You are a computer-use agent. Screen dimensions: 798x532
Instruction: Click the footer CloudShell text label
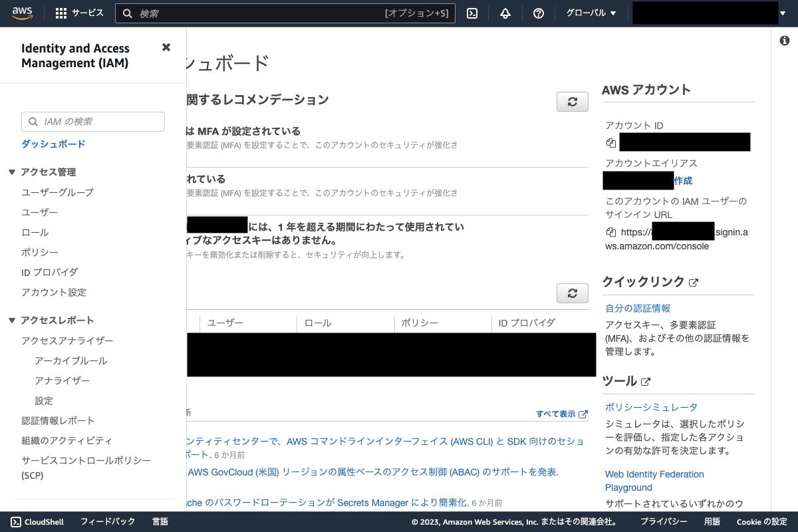click(44, 522)
